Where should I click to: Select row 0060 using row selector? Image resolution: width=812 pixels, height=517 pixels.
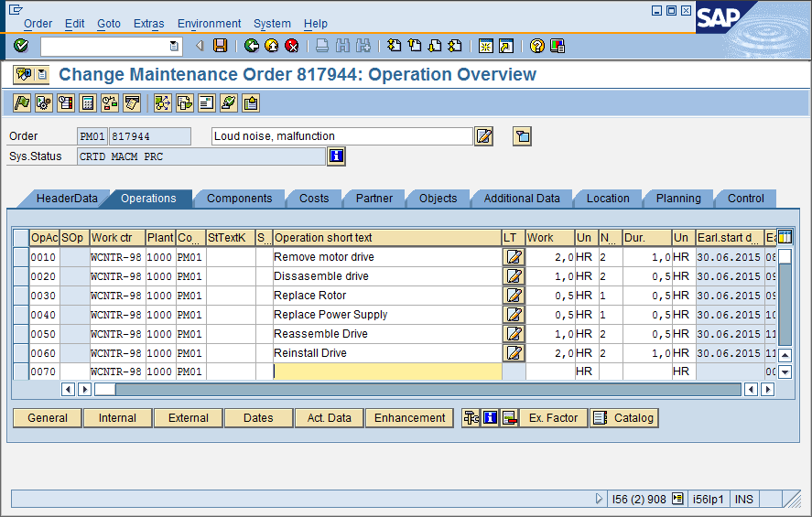(x=21, y=353)
